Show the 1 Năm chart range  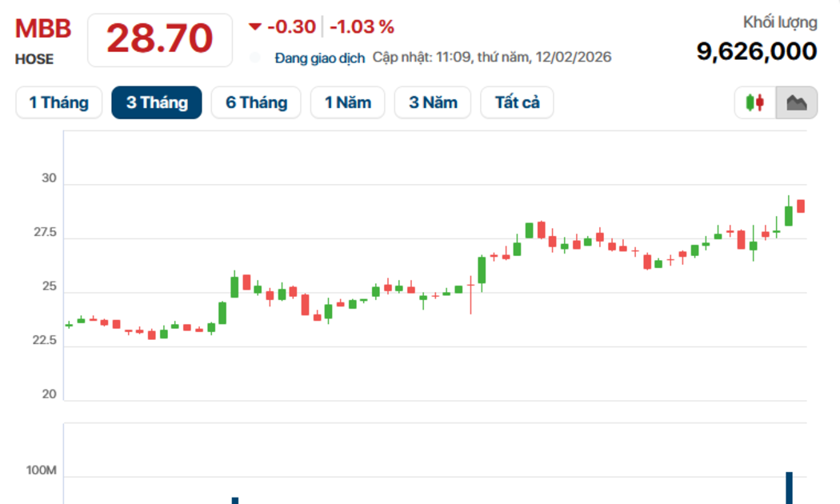click(x=348, y=102)
